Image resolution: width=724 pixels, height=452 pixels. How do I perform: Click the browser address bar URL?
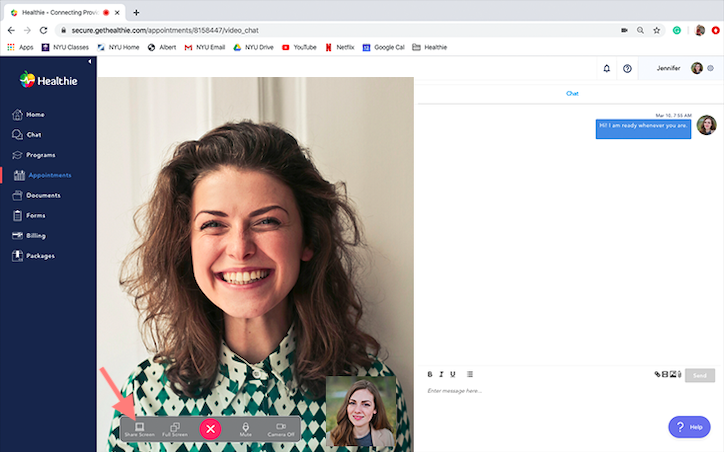[165, 30]
